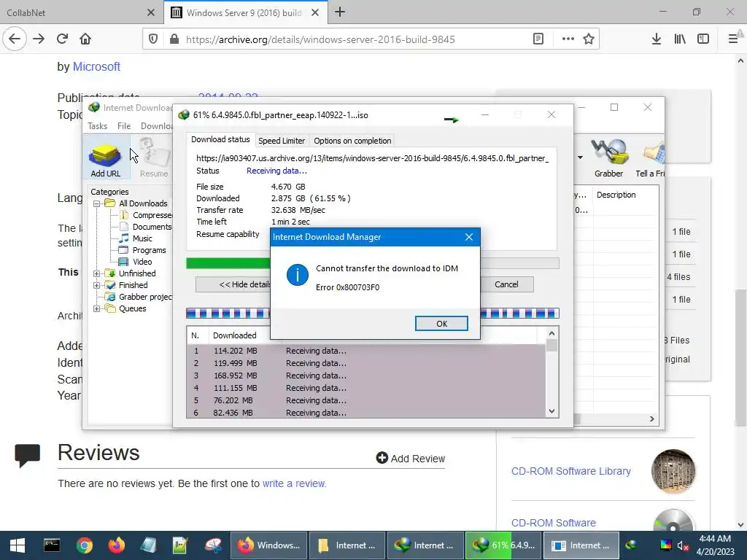Open the Firefox home page
Screen dimensions: 747x560
tap(85, 39)
